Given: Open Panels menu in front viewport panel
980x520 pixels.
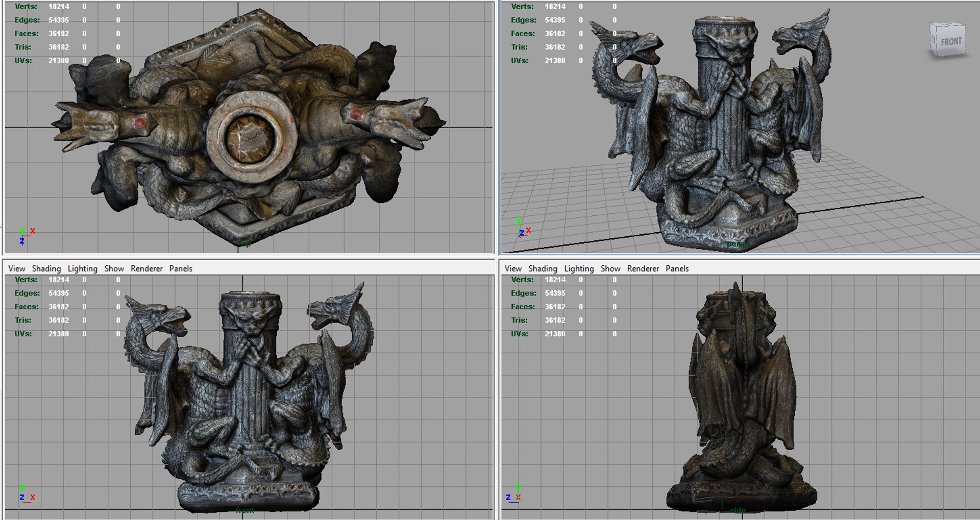Looking at the screenshot, I should click(181, 268).
